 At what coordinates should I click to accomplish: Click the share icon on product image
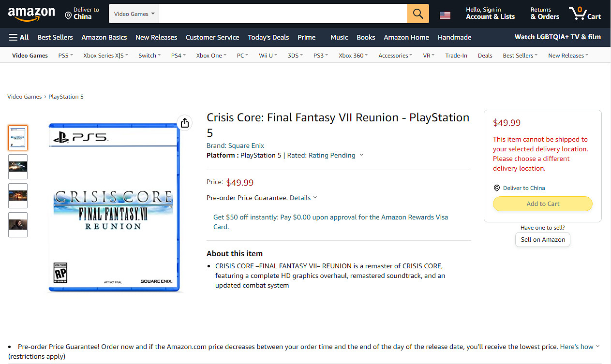pos(184,123)
